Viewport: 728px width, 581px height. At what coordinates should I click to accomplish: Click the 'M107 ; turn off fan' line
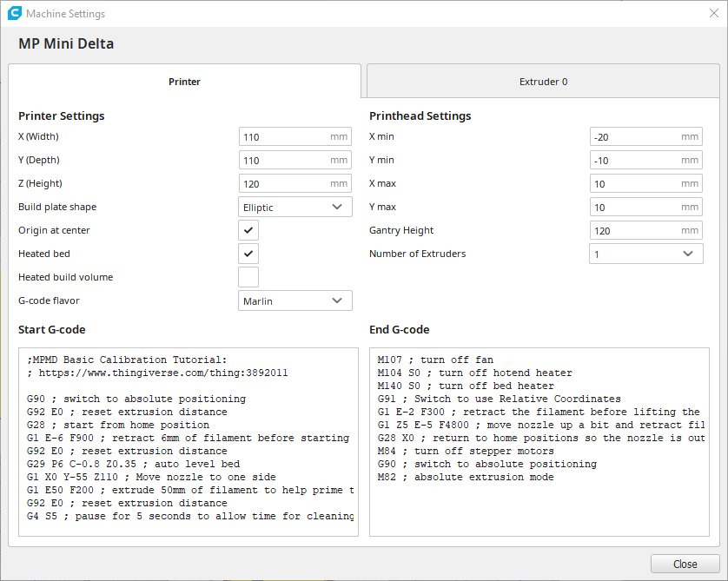point(435,360)
